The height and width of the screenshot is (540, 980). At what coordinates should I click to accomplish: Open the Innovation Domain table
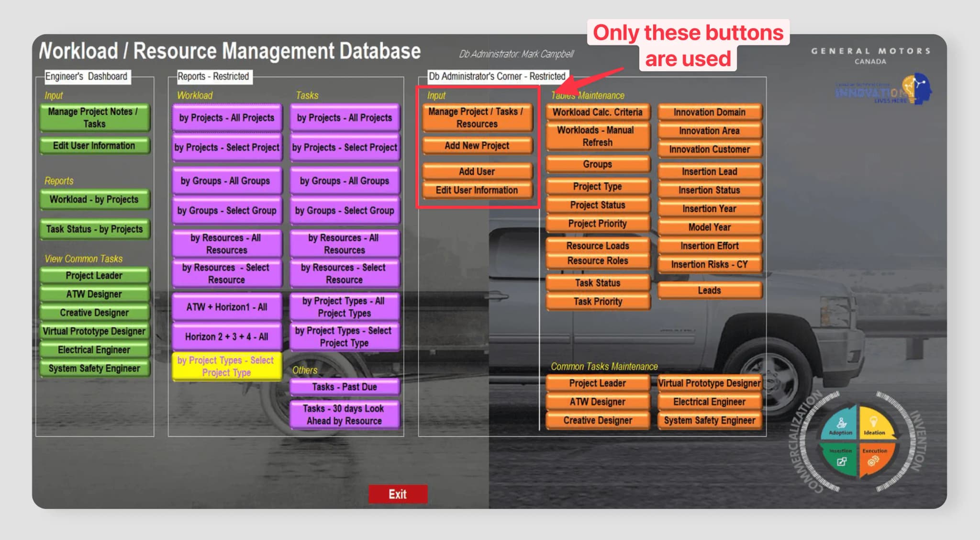pyautogui.click(x=710, y=112)
